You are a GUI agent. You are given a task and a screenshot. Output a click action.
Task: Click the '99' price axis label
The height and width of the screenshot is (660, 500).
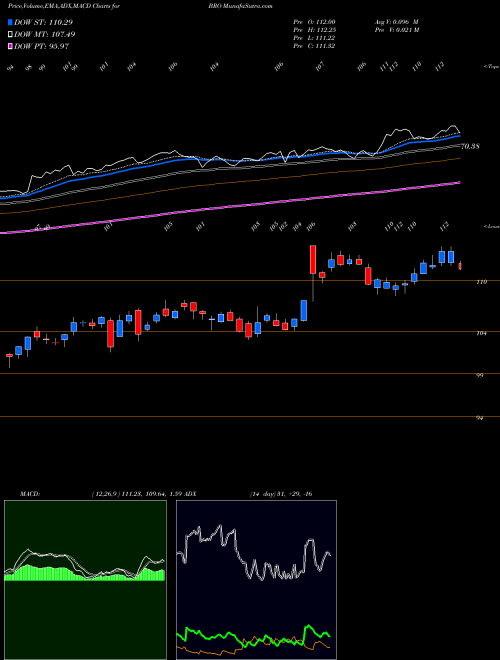coord(480,375)
